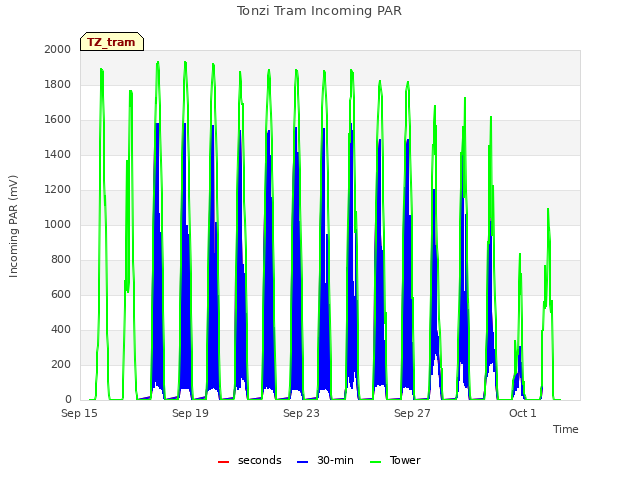The width and height of the screenshot is (640, 480).
Task: Click the 1400 y-axis label
Action: (x=58, y=154)
